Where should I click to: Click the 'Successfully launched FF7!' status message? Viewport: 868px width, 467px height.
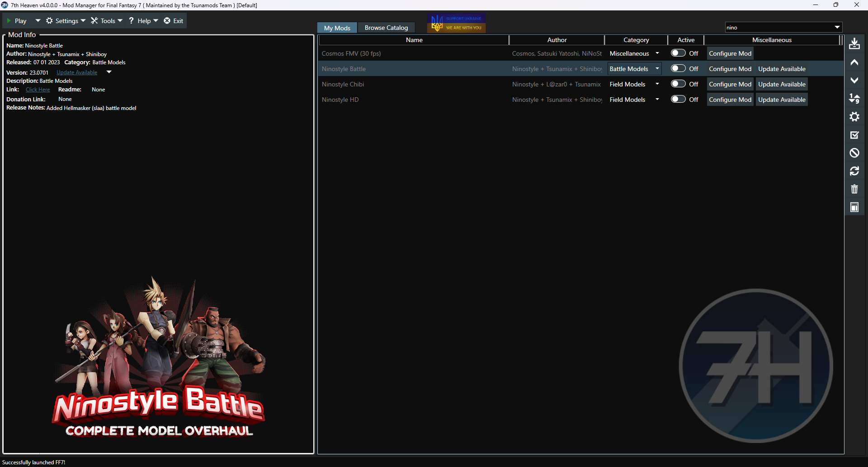34,462
